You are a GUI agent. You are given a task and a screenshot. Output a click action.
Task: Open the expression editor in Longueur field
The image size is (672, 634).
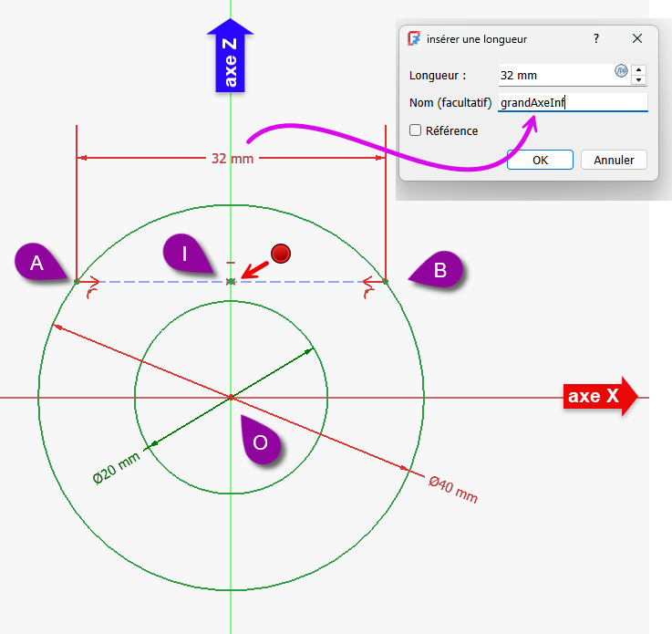click(x=621, y=71)
